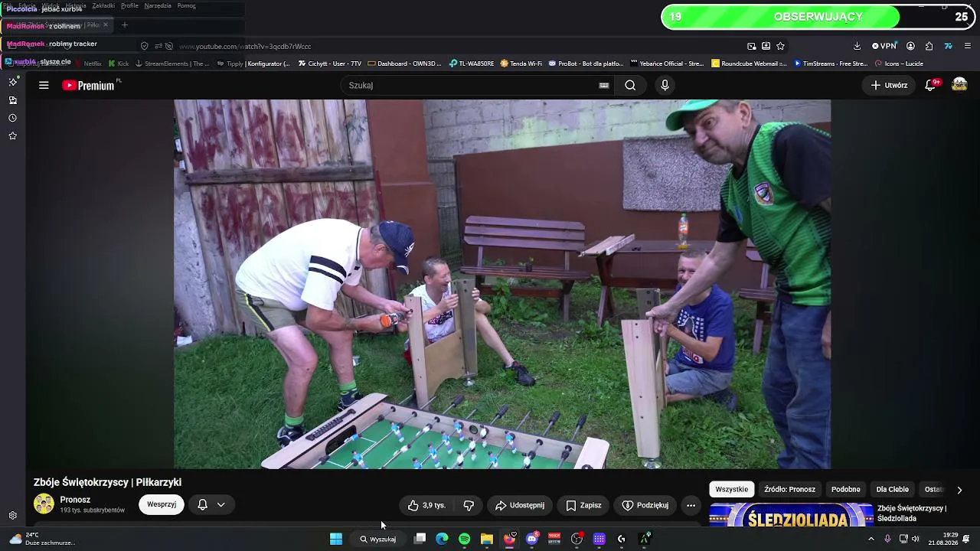The image size is (980, 551).
Task: Bookmark this page with star icon
Action: pyautogui.click(x=780, y=46)
